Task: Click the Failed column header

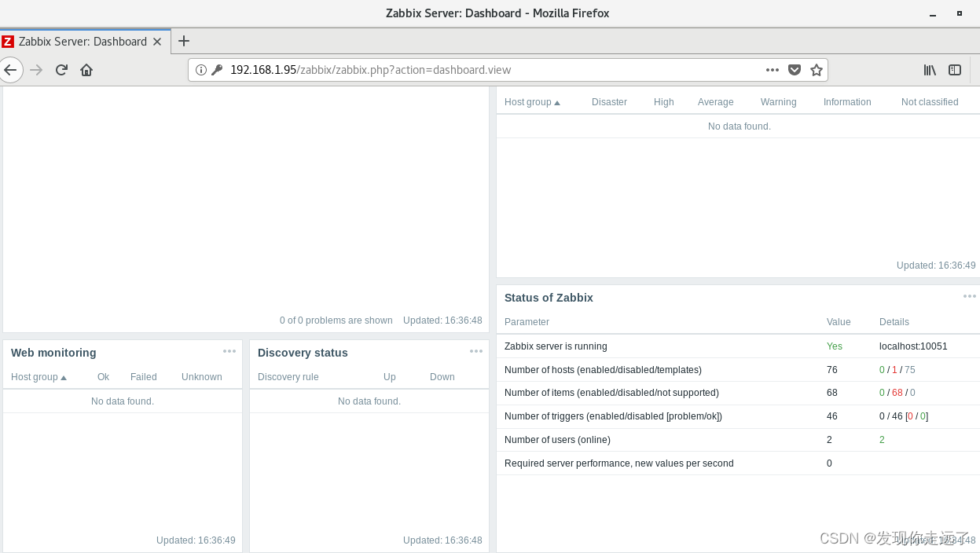Action: 144,377
